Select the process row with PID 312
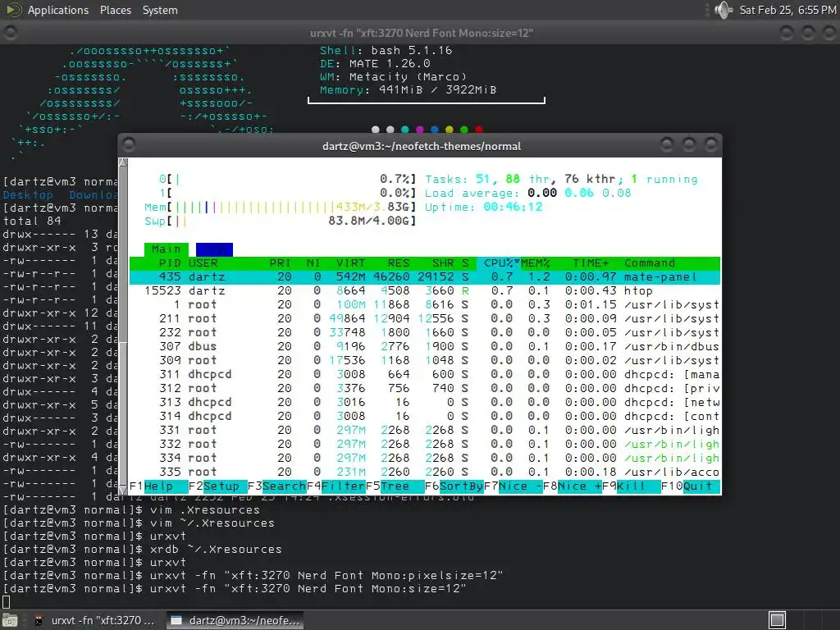The width and height of the screenshot is (840, 630). point(425,388)
